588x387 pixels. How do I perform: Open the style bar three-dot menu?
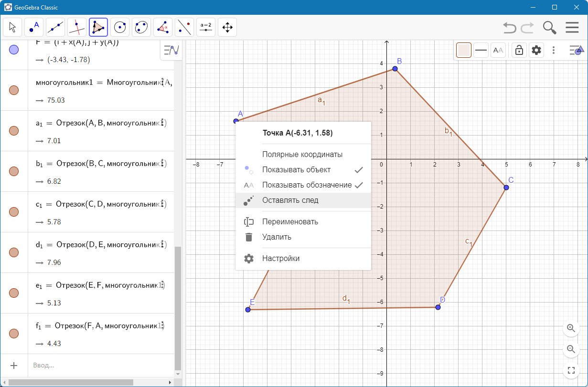554,50
